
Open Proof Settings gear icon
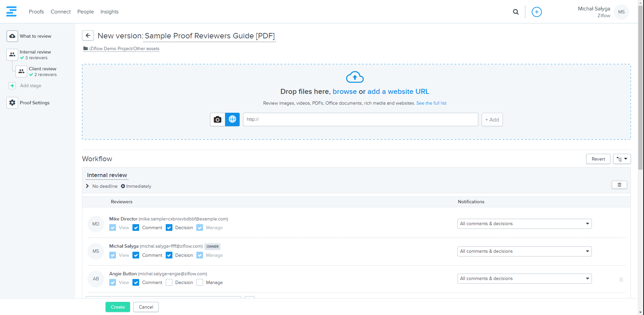click(x=12, y=103)
